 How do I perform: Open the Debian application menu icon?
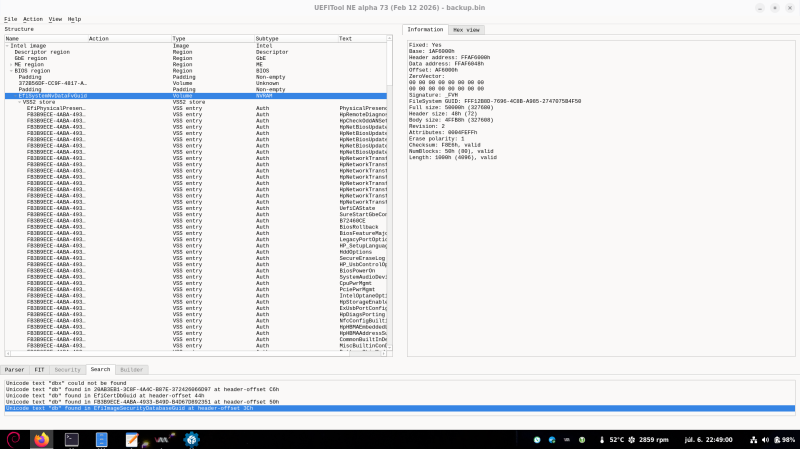(13, 439)
